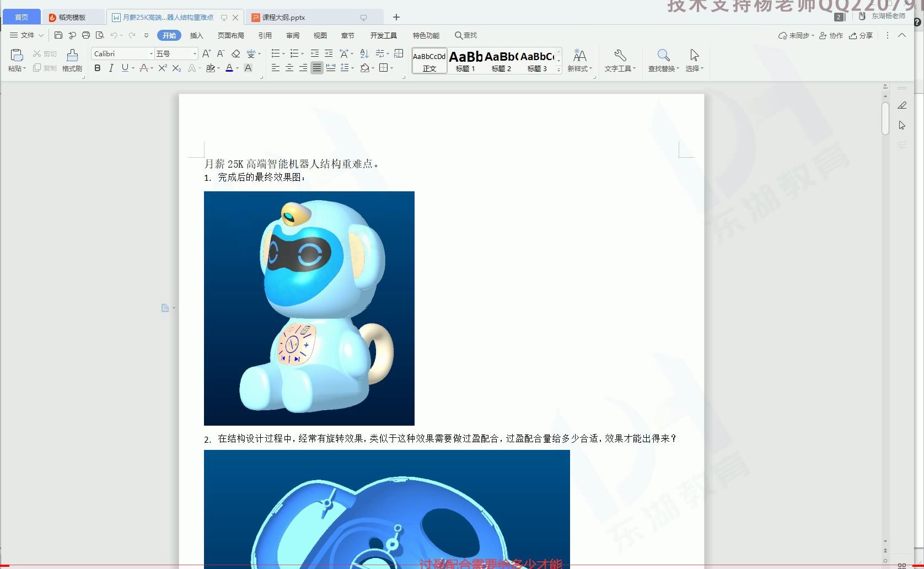Open 查找替换 (Find and Replace)
This screenshot has width=924, height=569.
click(662, 60)
